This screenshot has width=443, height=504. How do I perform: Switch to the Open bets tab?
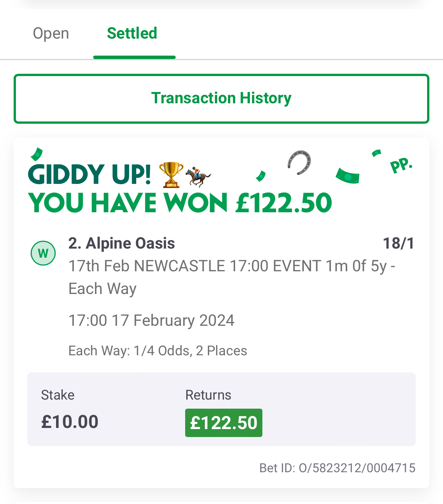tap(51, 33)
